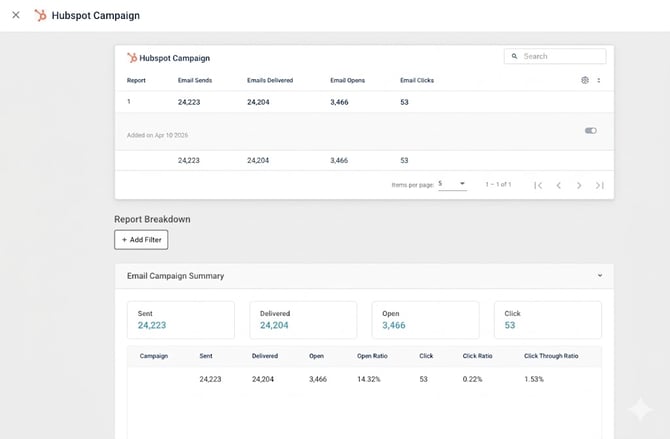This screenshot has height=439, width=670.
Task: Open the Items per page dropdown
Action: (x=452, y=184)
